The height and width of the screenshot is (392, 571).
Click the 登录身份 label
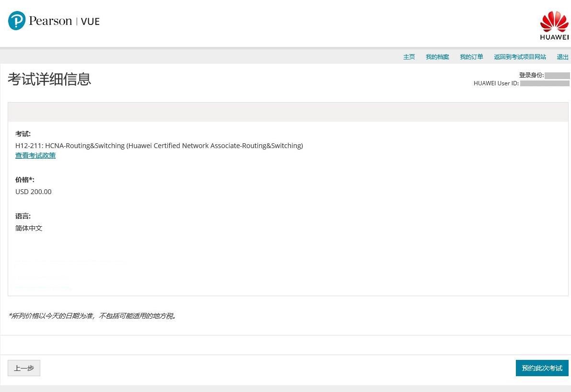pyautogui.click(x=531, y=75)
